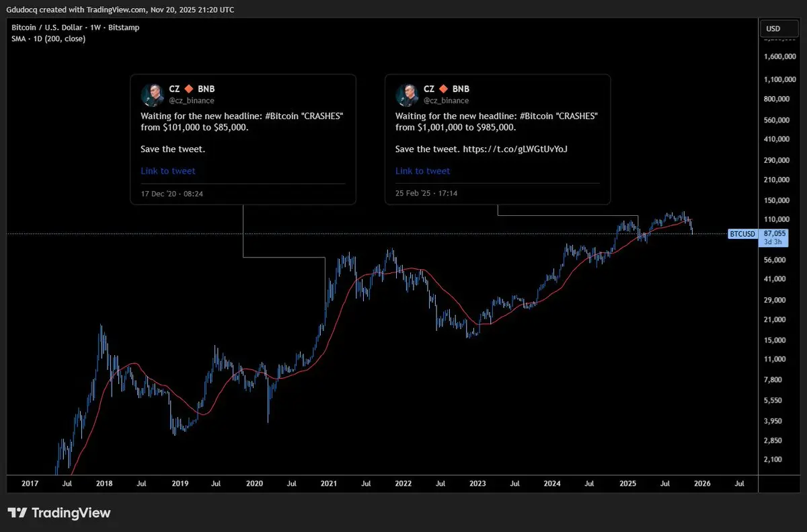Follow the https://t.co/gLWGtUvYoJ link
The height and width of the screenshot is (532, 807).
[516, 149]
